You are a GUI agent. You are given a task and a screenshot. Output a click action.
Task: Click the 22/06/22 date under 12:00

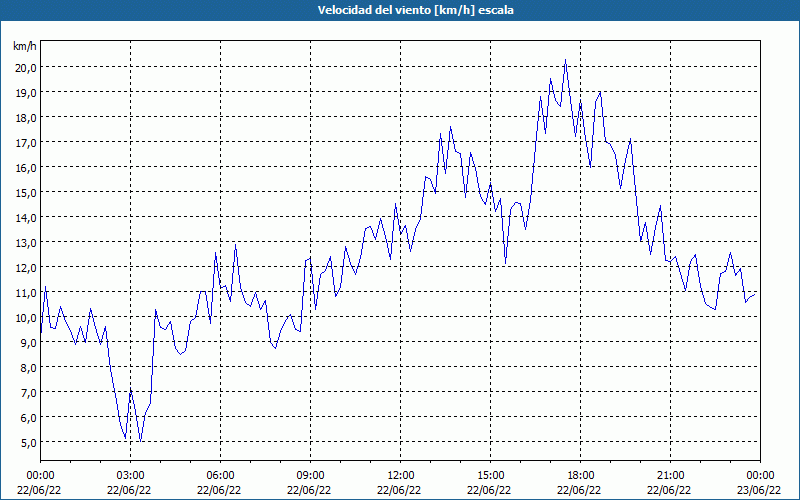coord(399,490)
